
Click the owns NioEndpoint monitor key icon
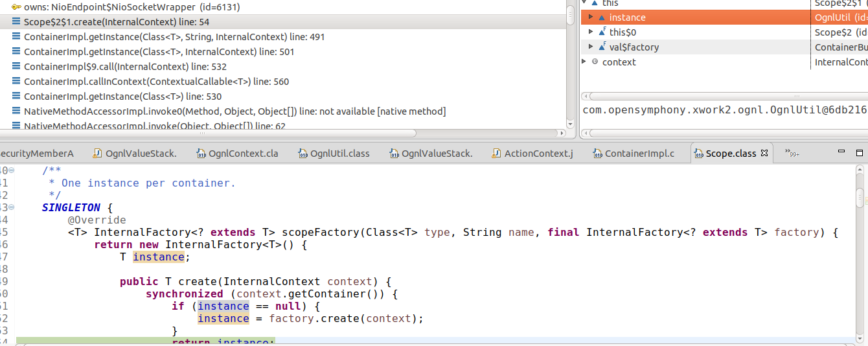(x=16, y=6)
